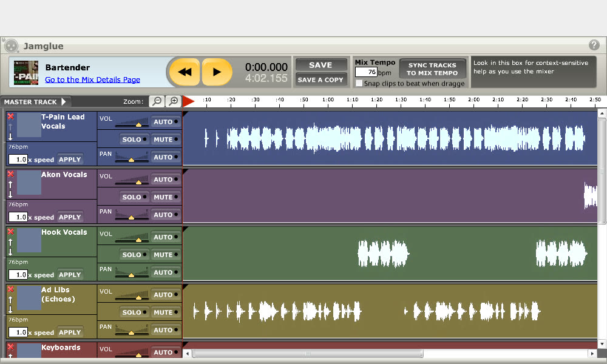Delete the Ad Libs (Echoes) track

[11, 289]
